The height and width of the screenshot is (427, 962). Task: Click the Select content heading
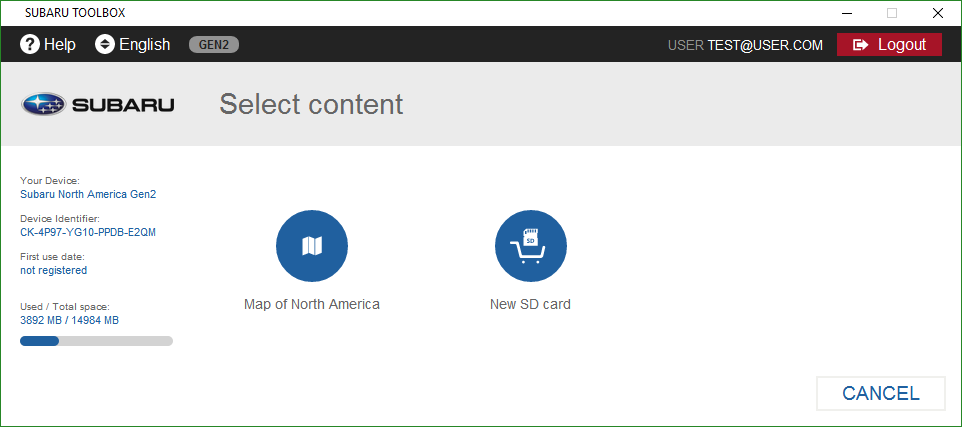[x=311, y=104]
